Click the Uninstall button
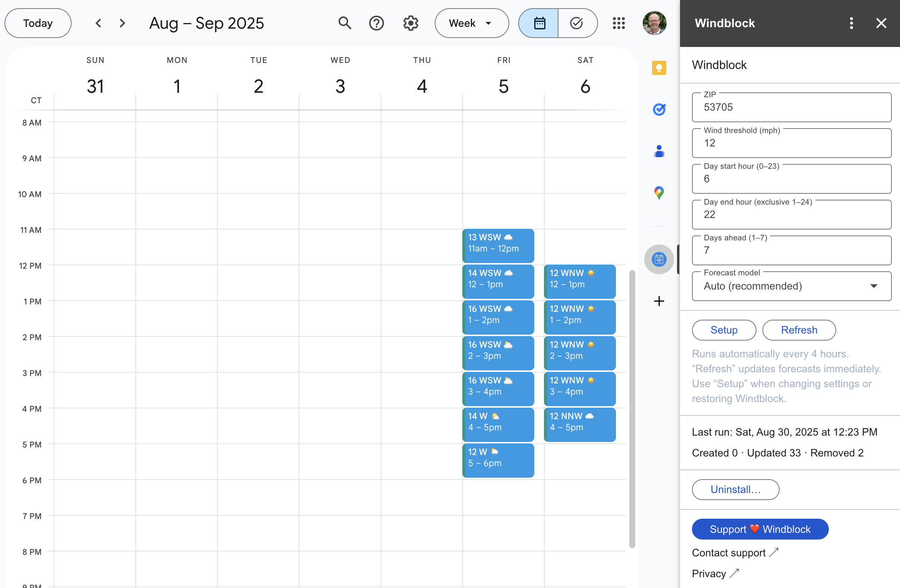Screen dimensions: 900x588 (x=735, y=489)
